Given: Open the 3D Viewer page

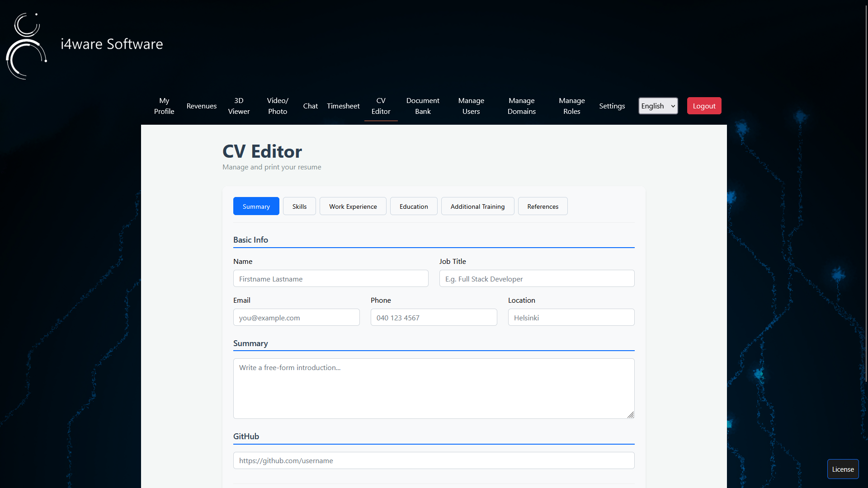Looking at the screenshot, I should (x=239, y=106).
